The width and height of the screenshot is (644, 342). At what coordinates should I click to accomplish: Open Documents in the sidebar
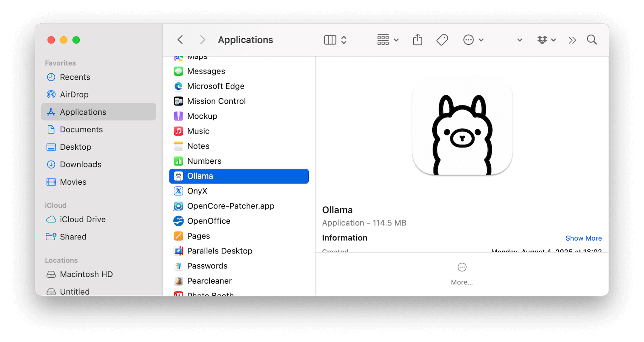pyautogui.click(x=99, y=130)
